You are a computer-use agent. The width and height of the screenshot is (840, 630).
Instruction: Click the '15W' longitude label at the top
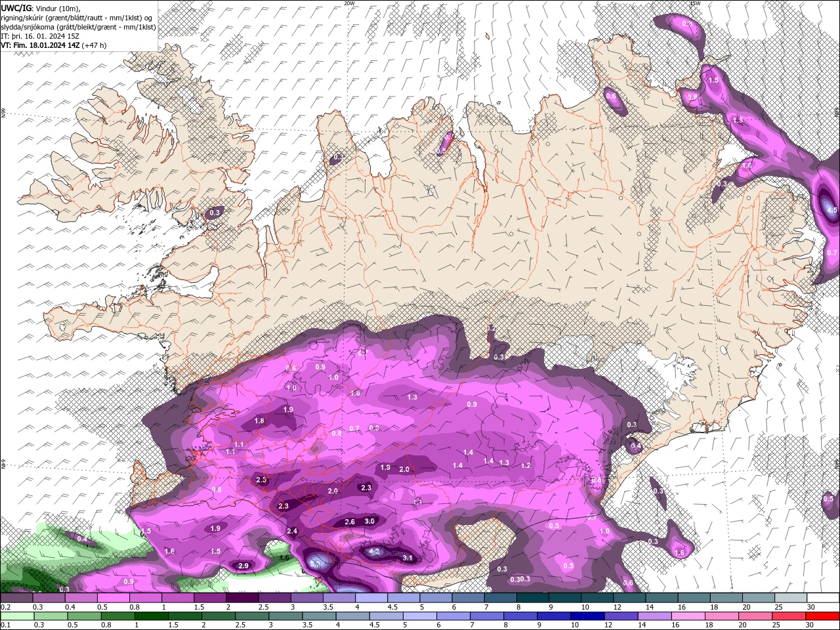pyautogui.click(x=696, y=3)
